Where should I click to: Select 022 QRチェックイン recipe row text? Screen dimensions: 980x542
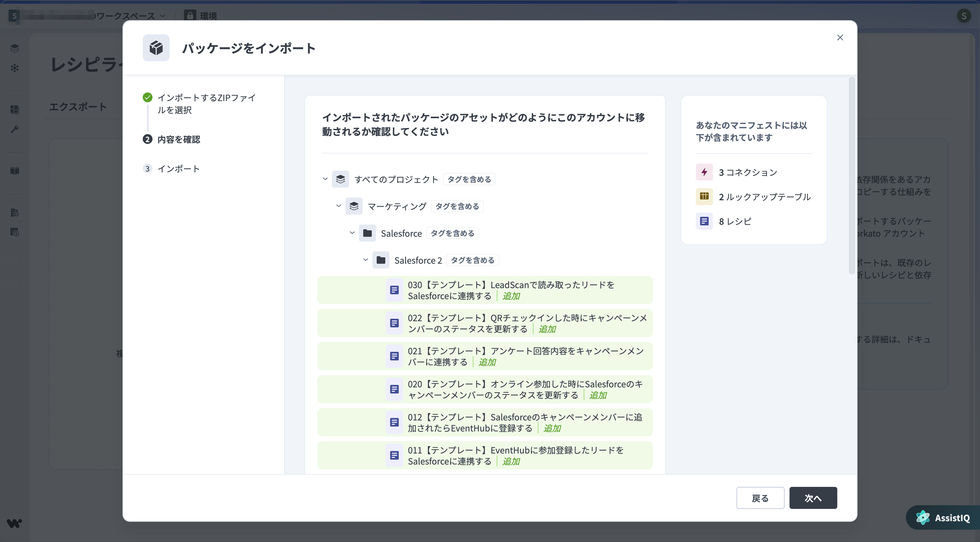coord(527,324)
